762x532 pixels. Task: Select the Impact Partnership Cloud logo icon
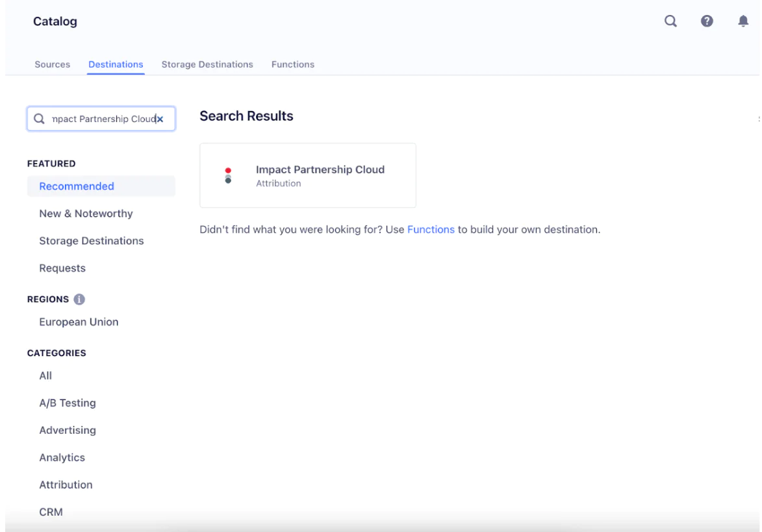[228, 175]
